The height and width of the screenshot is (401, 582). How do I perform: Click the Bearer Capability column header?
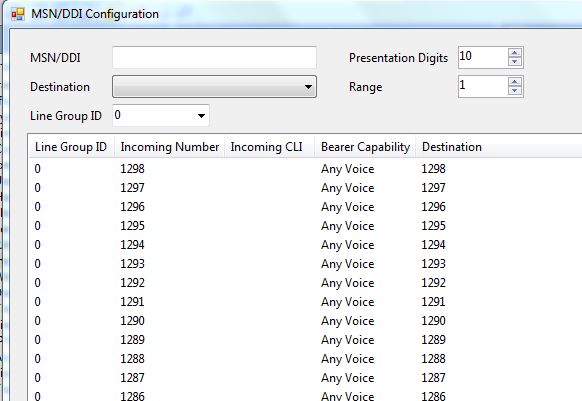365,147
